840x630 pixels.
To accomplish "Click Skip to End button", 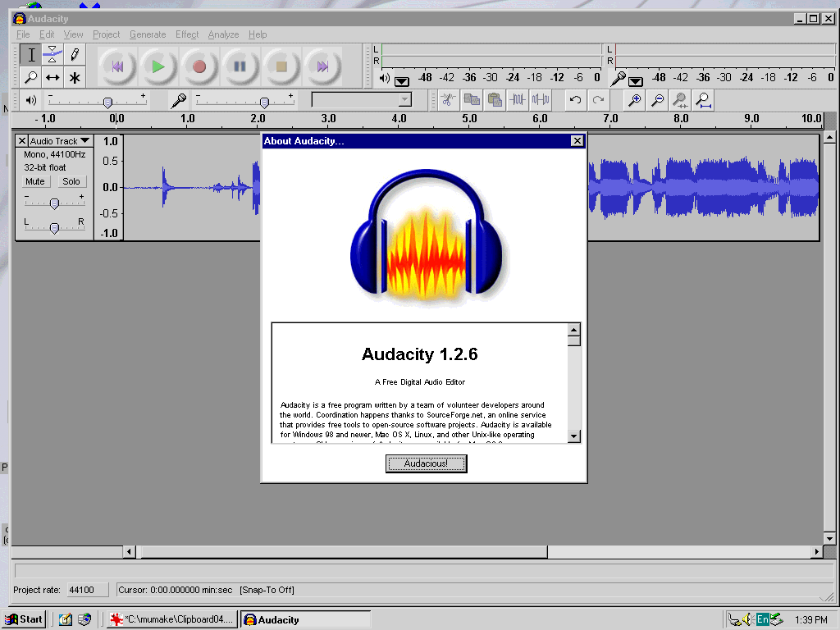I will (322, 66).
